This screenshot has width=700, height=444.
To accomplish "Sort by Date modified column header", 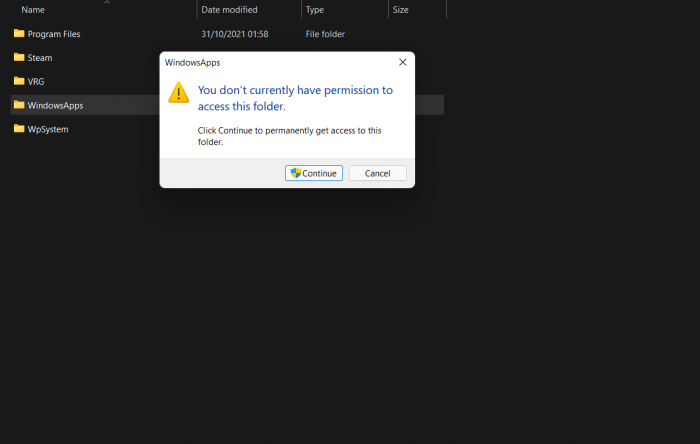I will (229, 10).
